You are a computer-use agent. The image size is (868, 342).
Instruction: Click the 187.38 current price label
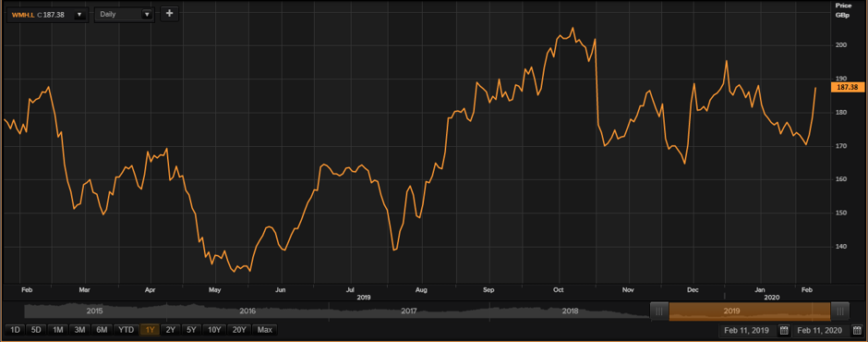click(x=848, y=87)
